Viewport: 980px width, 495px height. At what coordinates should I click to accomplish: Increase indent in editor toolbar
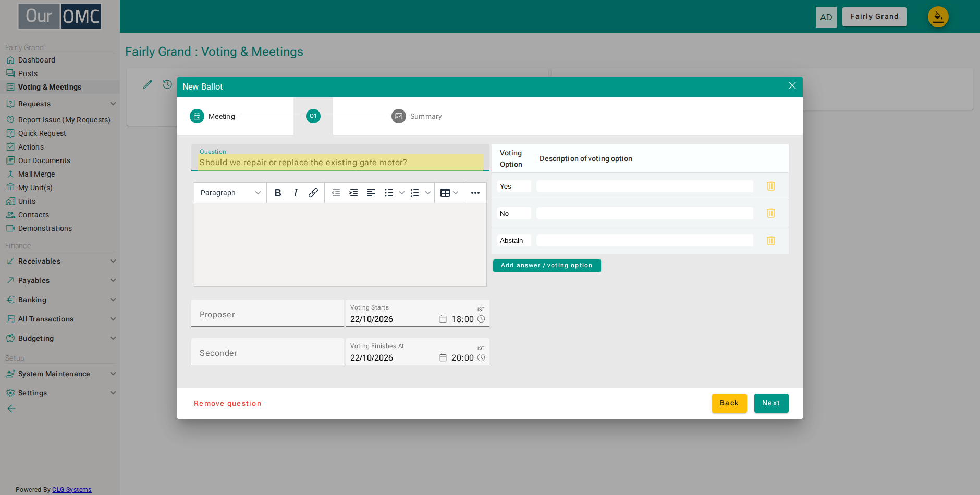click(x=353, y=193)
